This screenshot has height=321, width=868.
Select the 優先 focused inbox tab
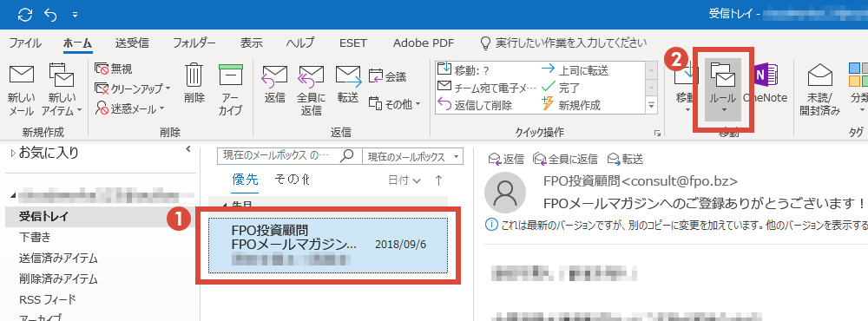point(245,180)
